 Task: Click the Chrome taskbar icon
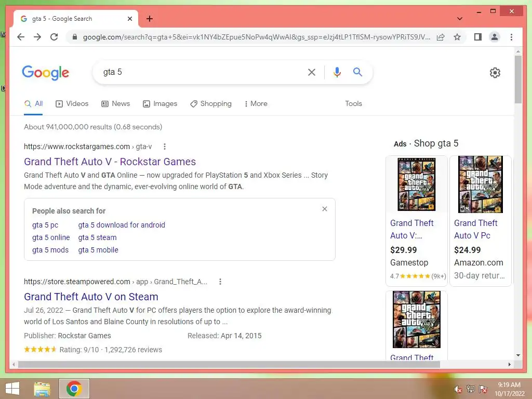point(74,389)
